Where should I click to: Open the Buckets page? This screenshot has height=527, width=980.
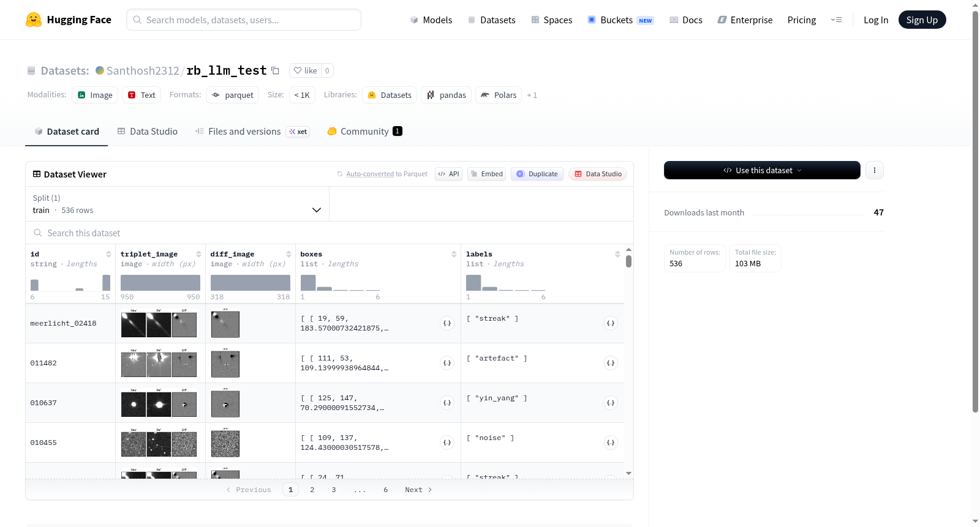(620, 20)
